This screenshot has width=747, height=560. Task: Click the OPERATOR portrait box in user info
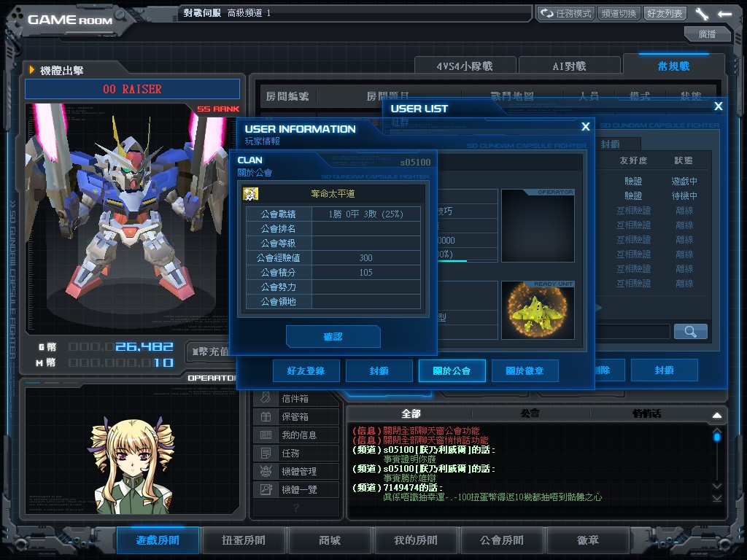click(x=538, y=226)
